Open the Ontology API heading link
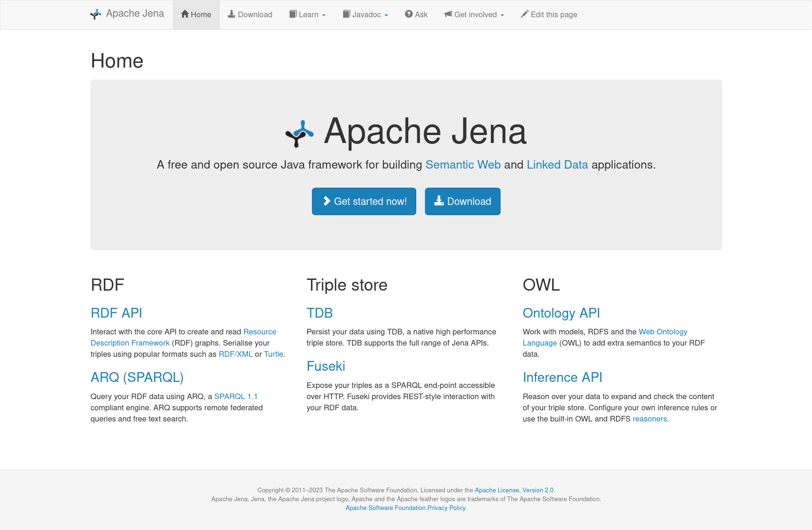Image resolution: width=812 pixels, height=530 pixels. (562, 313)
